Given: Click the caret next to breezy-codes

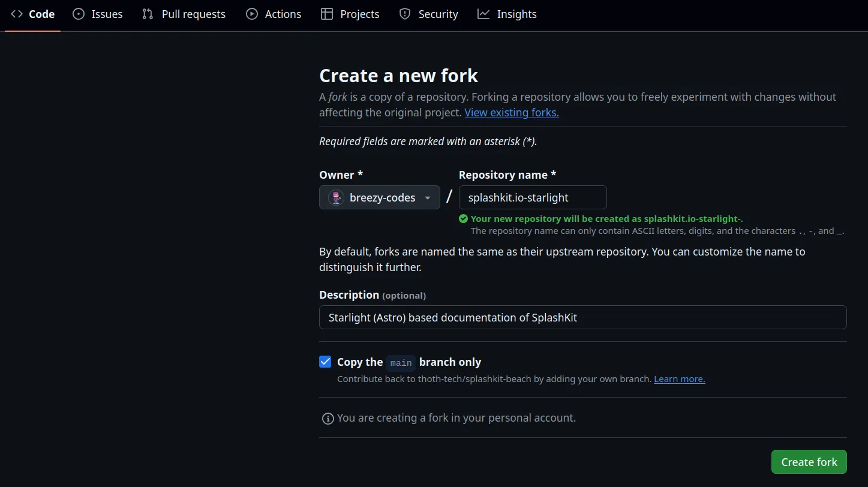Looking at the screenshot, I should pyautogui.click(x=427, y=197).
